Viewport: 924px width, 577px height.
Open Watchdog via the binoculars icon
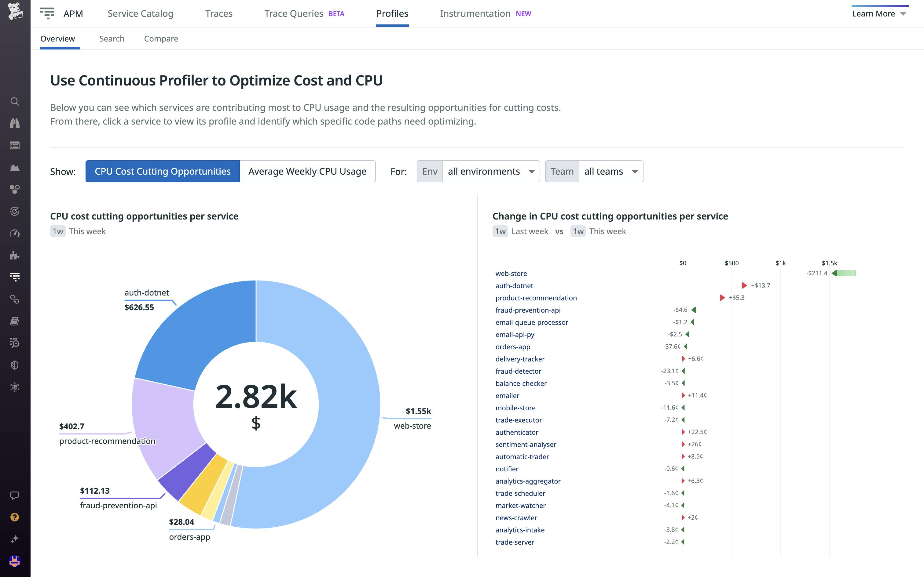[x=14, y=123]
